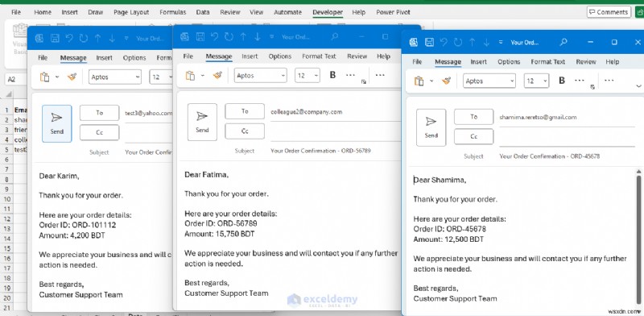Open the Review tab in the Fatima email

tap(357, 56)
